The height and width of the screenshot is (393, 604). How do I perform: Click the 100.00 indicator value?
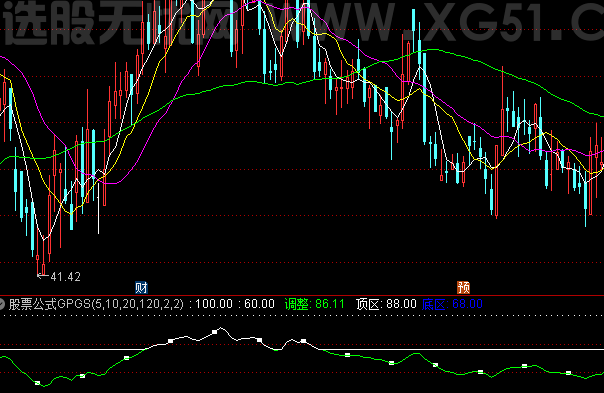pyautogui.click(x=214, y=304)
